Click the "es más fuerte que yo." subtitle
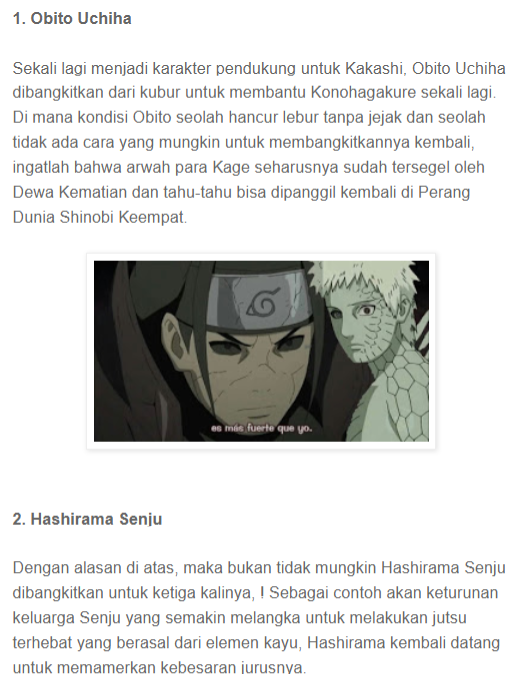Viewport: 521px width, 674px height. point(261,428)
